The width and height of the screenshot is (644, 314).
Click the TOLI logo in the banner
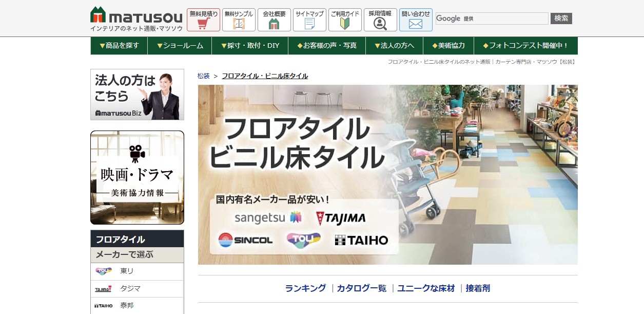(x=303, y=239)
